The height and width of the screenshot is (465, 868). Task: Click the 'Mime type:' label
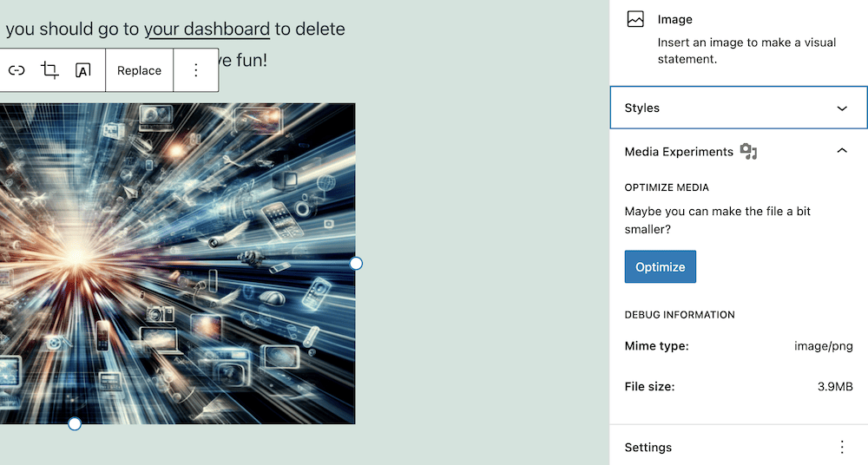[656, 346]
